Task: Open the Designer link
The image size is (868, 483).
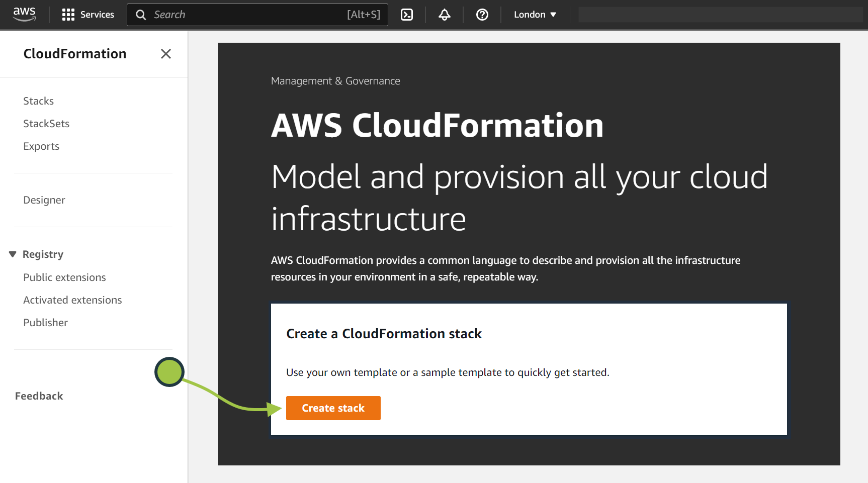Action: point(44,200)
